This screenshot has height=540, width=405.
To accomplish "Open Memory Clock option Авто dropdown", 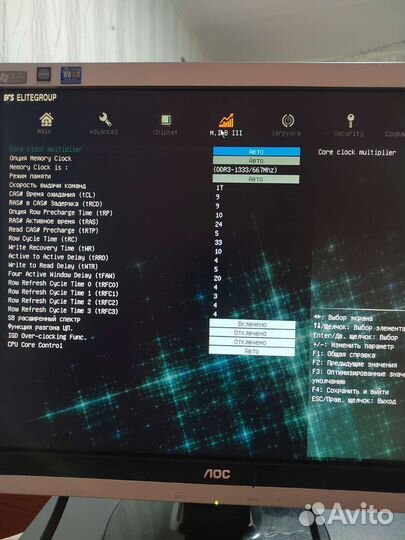I will click(256, 160).
